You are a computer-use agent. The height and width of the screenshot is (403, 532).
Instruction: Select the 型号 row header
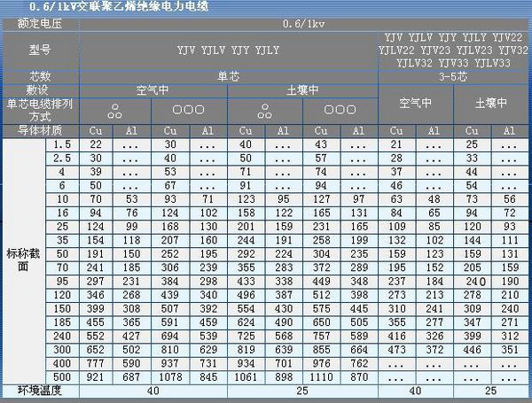click(39, 50)
